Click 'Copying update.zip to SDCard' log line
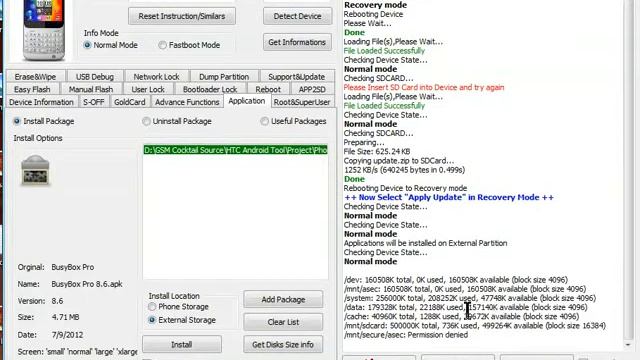640x360 pixels. coord(399,160)
